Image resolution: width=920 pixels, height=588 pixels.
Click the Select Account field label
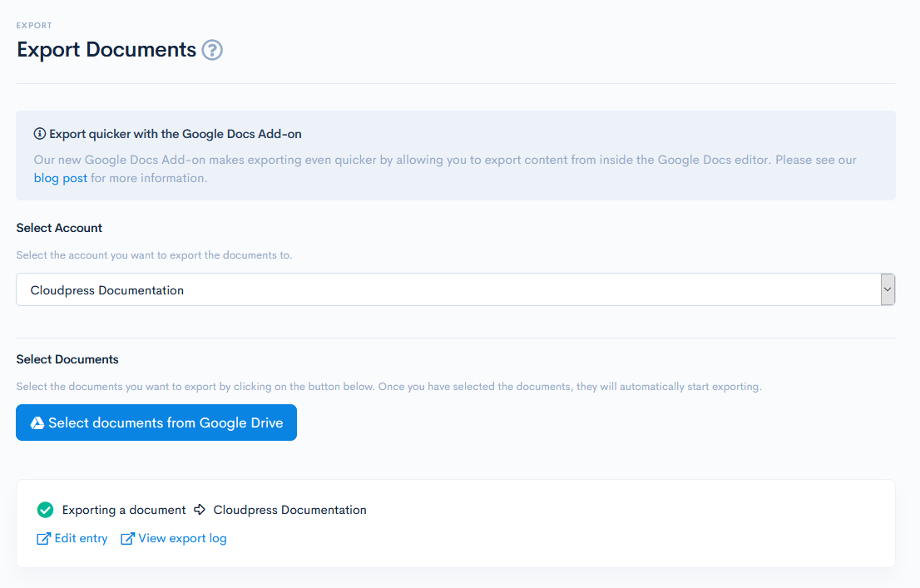(x=59, y=228)
